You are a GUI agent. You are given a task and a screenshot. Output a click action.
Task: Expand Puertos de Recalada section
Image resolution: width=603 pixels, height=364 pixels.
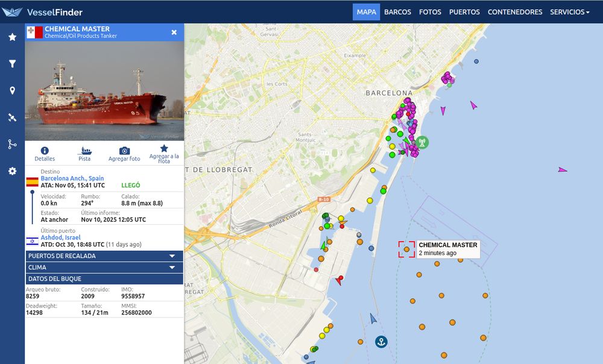pos(104,256)
